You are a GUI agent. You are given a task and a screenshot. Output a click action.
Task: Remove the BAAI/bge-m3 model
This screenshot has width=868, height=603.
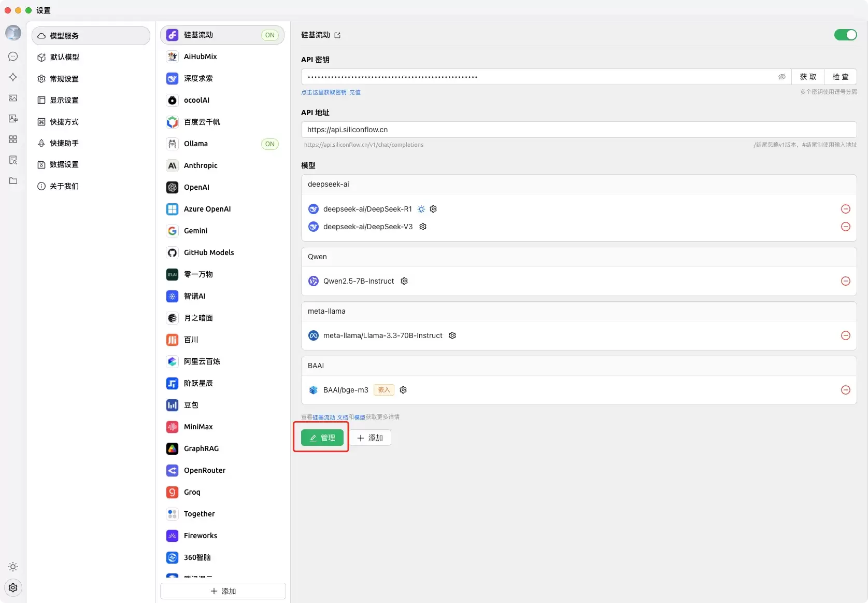point(845,390)
